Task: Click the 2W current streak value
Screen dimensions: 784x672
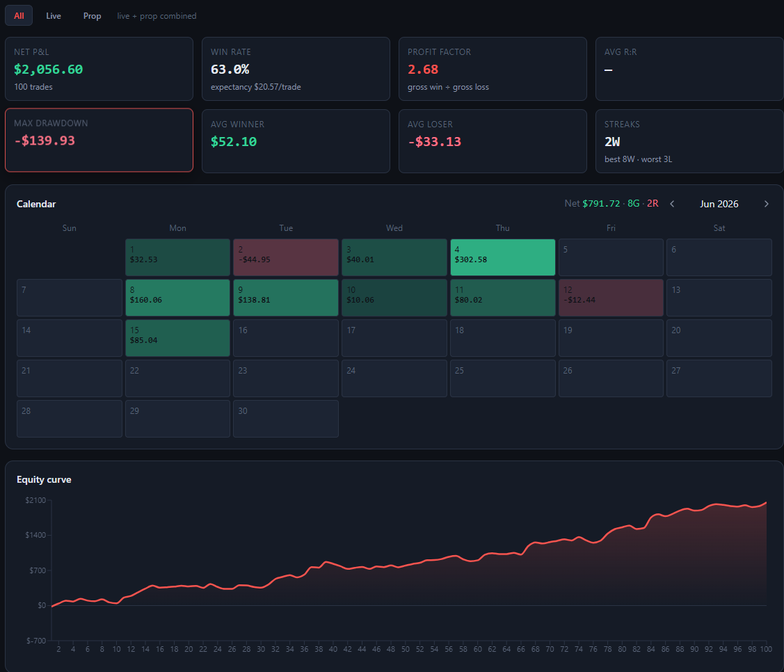Action: click(612, 142)
